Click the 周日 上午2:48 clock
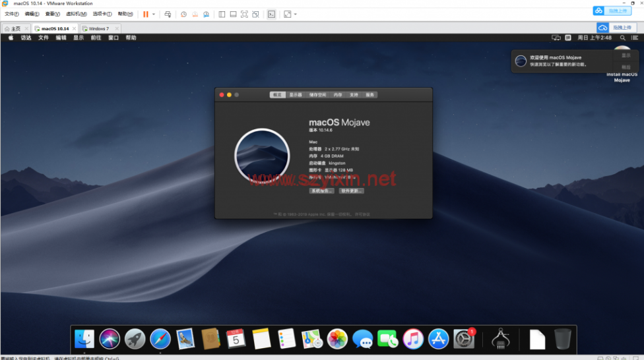Screen dimensions: 644x360 (x=595, y=38)
